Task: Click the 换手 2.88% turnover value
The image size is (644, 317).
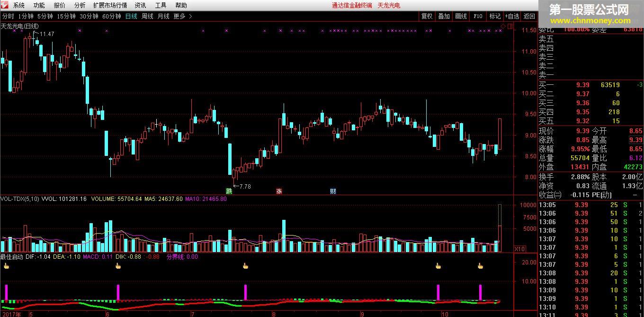Action: coord(580,177)
